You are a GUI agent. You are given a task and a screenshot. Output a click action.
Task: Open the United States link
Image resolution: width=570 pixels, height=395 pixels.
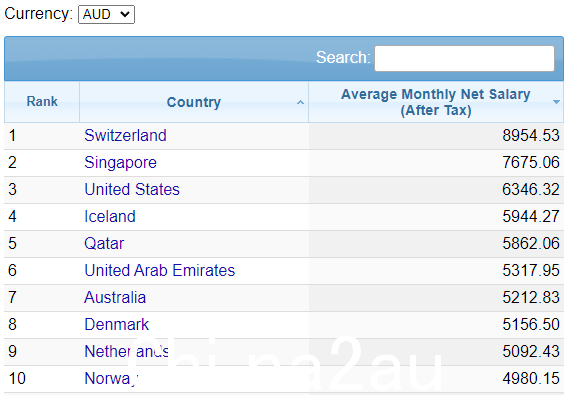(132, 189)
